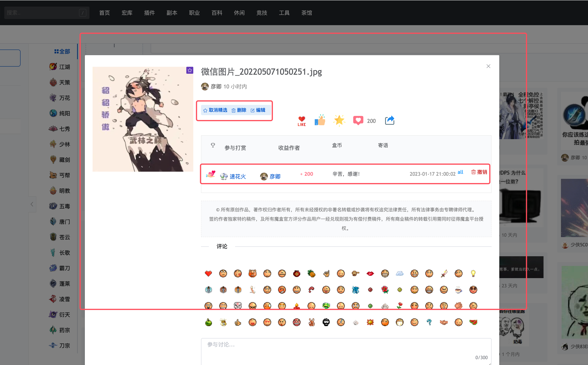This screenshot has height=365, width=588.
Task: Open the 霸刀 category icon
Action: point(53,268)
